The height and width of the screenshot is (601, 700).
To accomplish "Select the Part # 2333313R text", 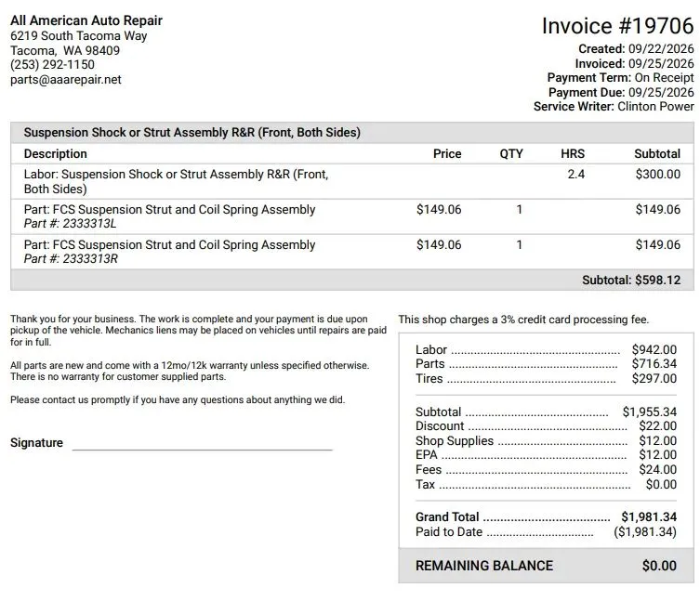I will tap(71, 259).
